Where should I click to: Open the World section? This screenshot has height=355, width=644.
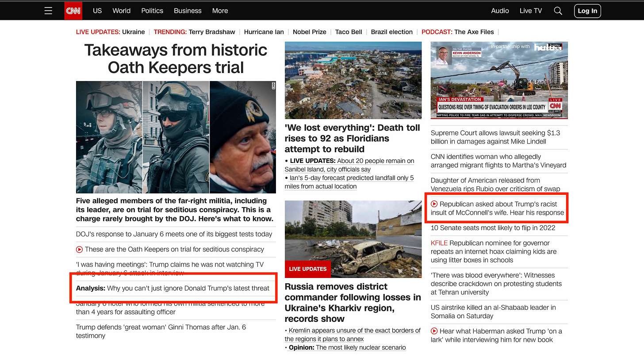[x=122, y=11]
